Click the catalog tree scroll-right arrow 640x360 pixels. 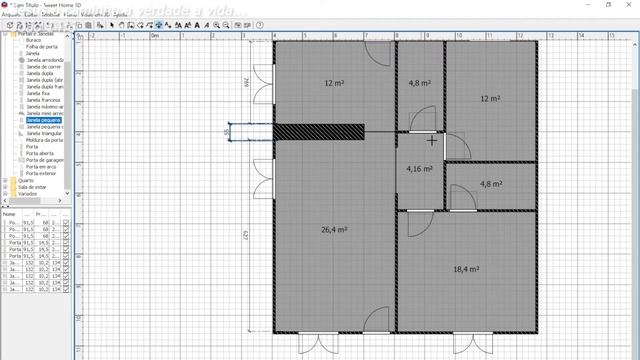60,200
